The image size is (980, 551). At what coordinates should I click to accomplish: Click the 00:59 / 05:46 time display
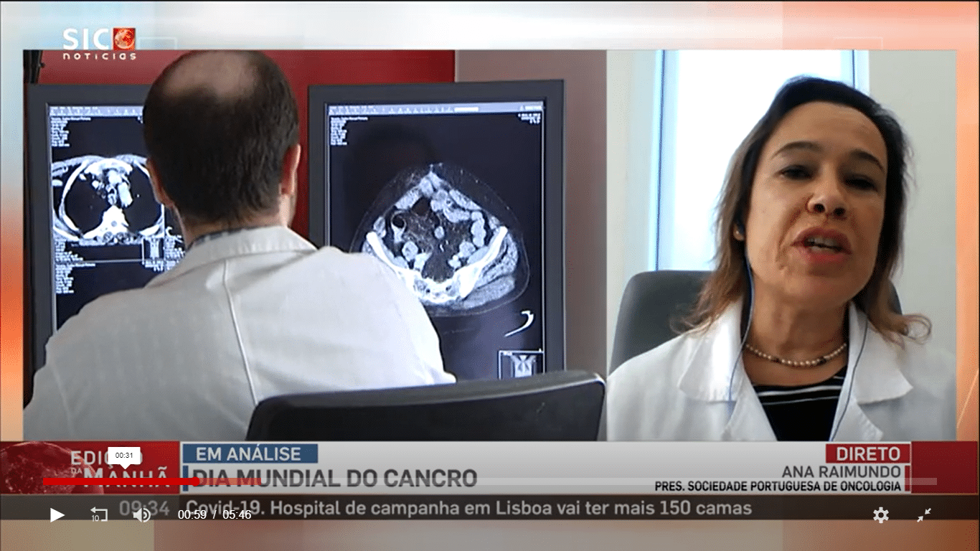(215, 514)
